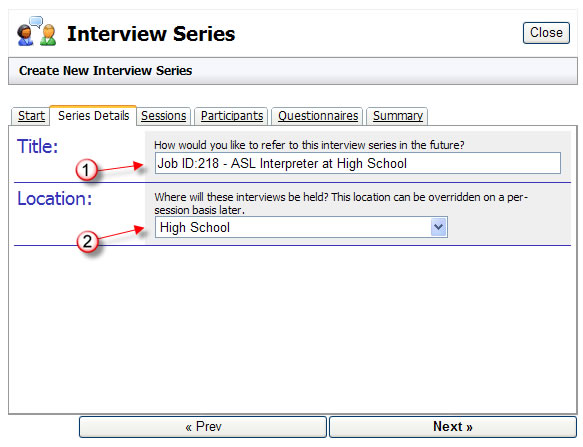The height and width of the screenshot is (447, 583).
Task: Go to the Participants tab
Action: point(232,116)
